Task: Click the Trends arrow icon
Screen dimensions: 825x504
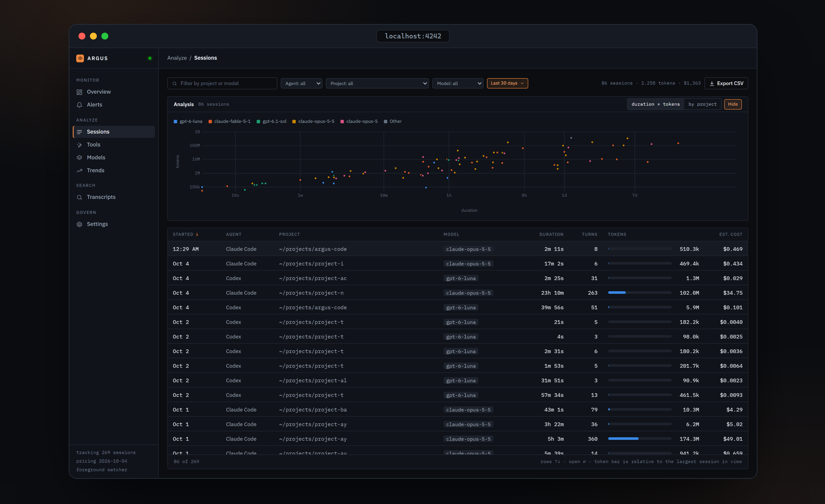Action: click(79, 171)
